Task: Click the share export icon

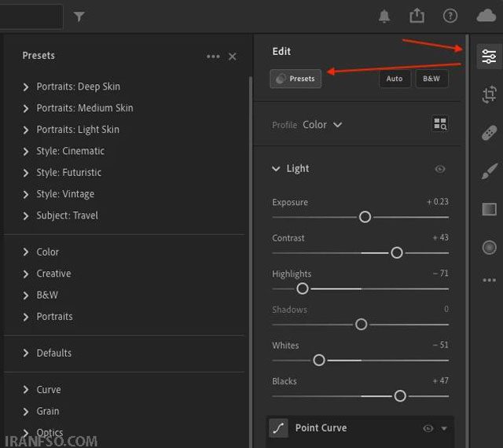Action: coord(417,16)
